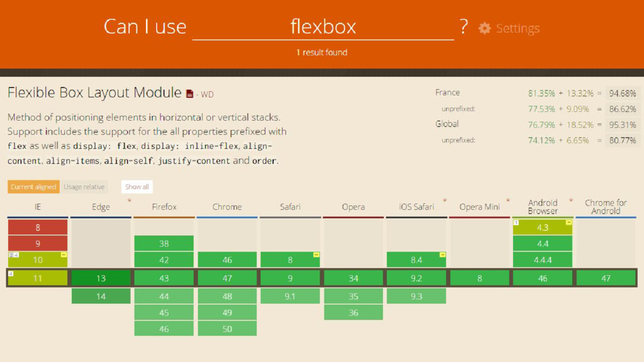This screenshot has height=362, width=644.
Task: Click the Firefox column header
Action: click(x=164, y=207)
